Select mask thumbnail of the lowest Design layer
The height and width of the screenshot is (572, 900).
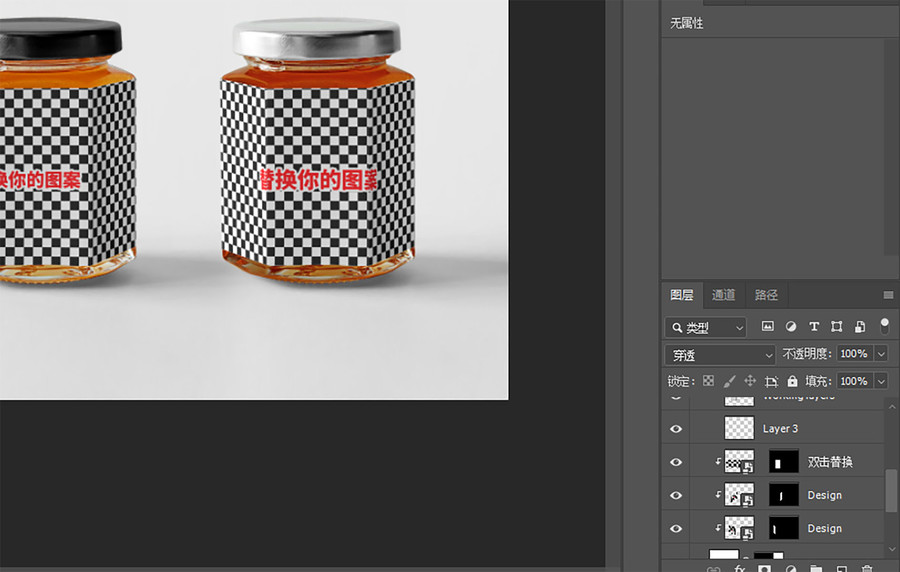point(783,528)
